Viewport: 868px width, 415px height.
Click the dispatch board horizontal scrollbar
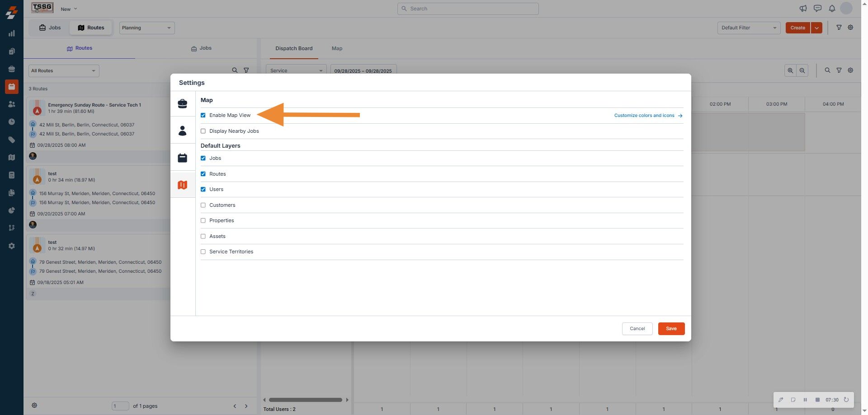click(x=306, y=400)
